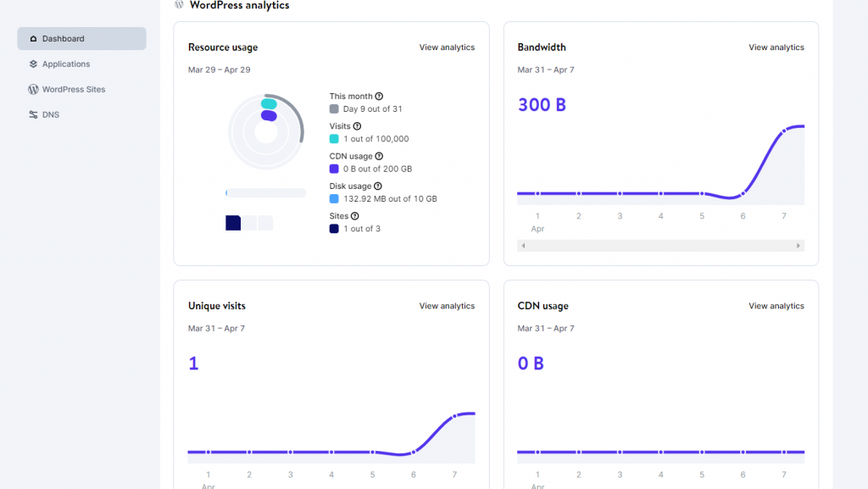Click the Applications layers icon

click(33, 64)
